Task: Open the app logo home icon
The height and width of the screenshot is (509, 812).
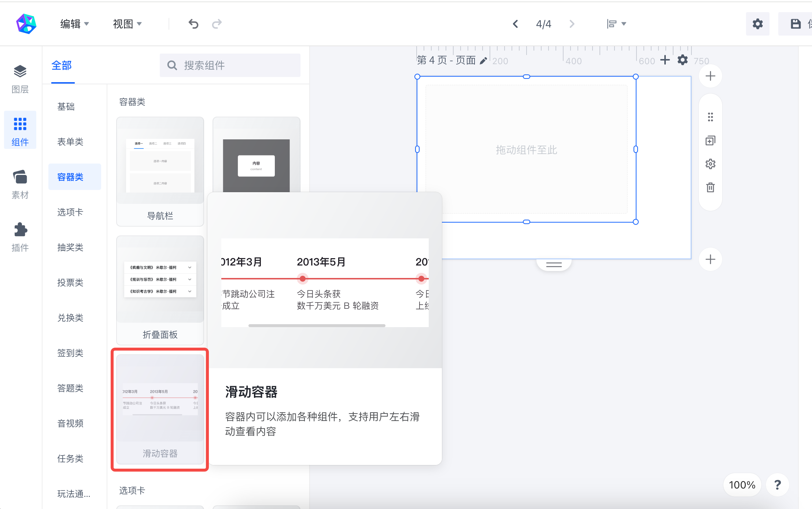Action: [x=26, y=24]
